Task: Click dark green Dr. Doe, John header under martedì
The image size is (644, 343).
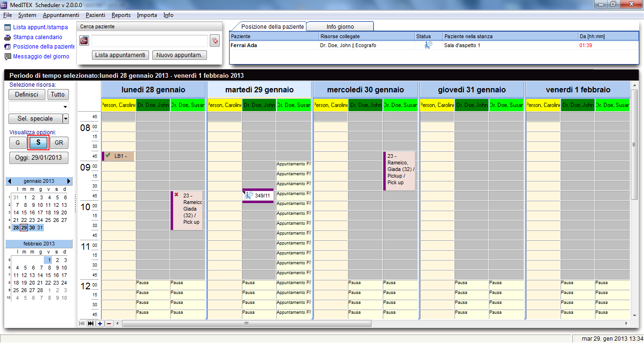Action: coord(259,105)
